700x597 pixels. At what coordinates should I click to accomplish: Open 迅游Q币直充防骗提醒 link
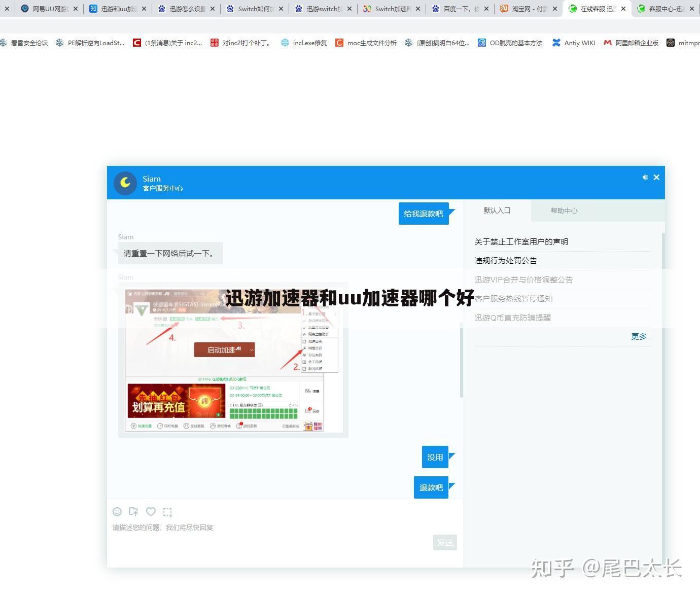(513, 318)
